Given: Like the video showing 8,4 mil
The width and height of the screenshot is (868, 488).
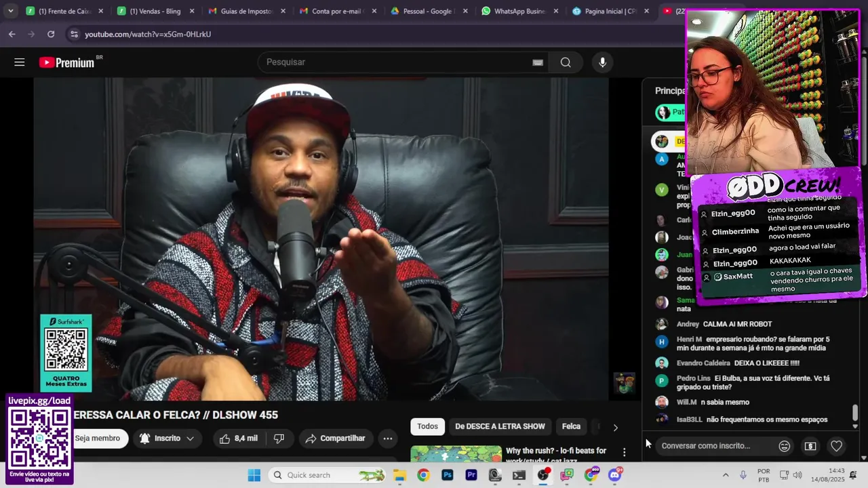Looking at the screenshot, I should 238,439.
